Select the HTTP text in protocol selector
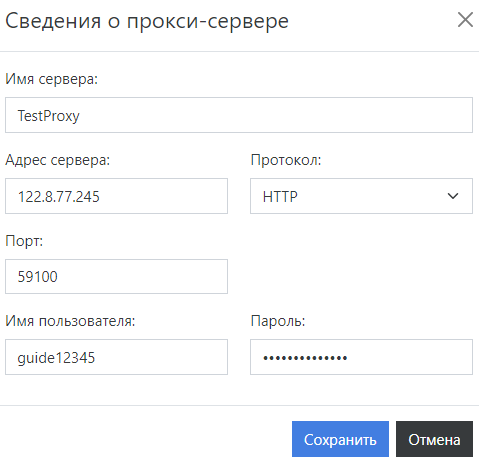This screenshot has width=479, height=463. [280, 197]
